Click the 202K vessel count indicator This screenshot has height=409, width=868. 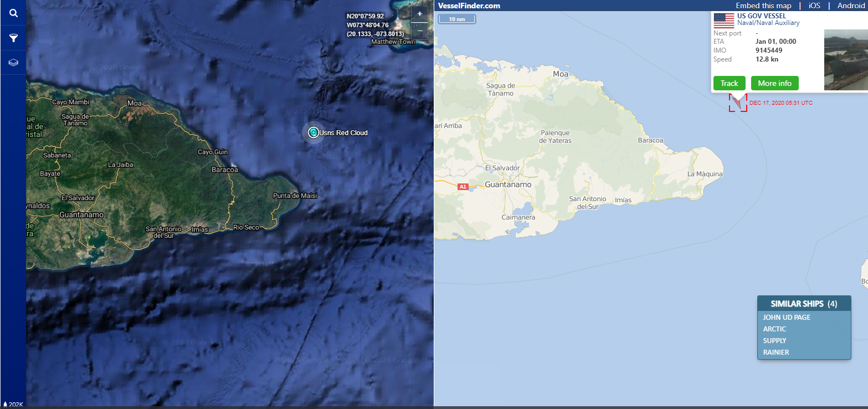[x=13, y=405]
